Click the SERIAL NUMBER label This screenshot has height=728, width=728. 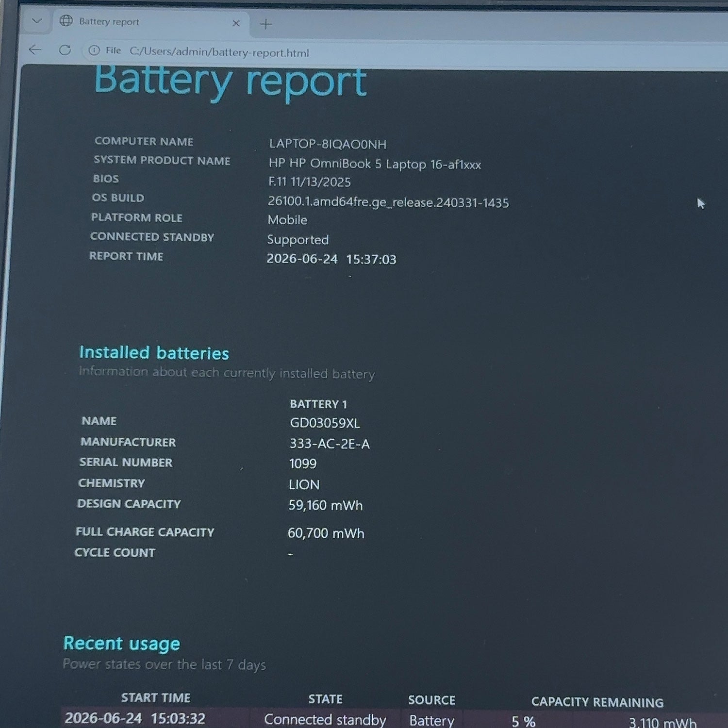pyautogui.click(x=126, y=462)
